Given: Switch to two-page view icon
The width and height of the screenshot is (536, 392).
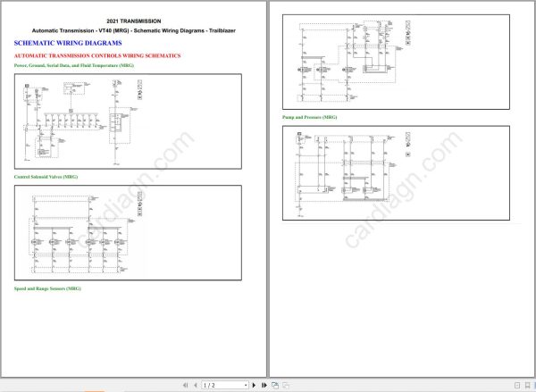Looking at the screenshot, I should [x=527, y=385].
